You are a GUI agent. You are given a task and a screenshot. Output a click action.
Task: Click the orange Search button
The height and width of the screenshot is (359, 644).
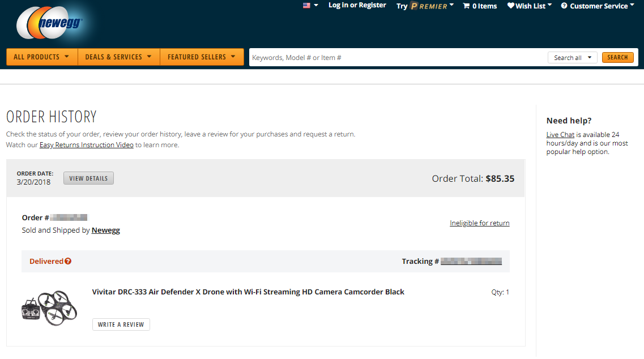pos(617,58)
